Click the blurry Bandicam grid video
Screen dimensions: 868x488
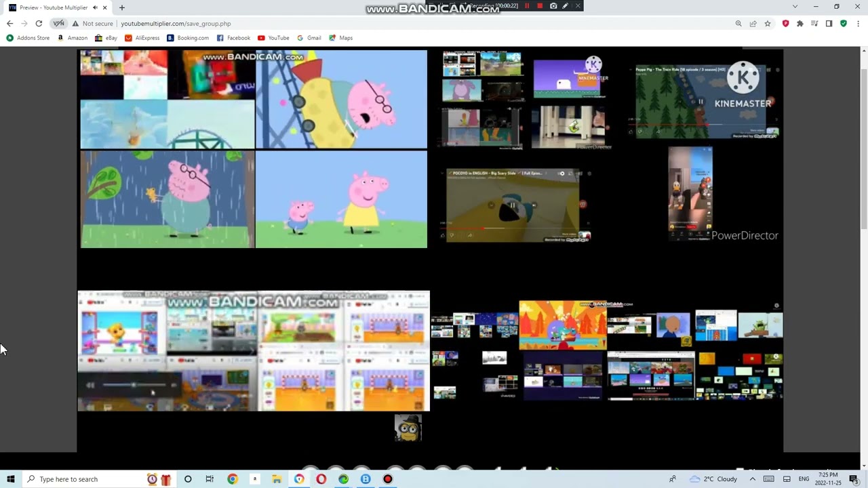click(254, 351)
